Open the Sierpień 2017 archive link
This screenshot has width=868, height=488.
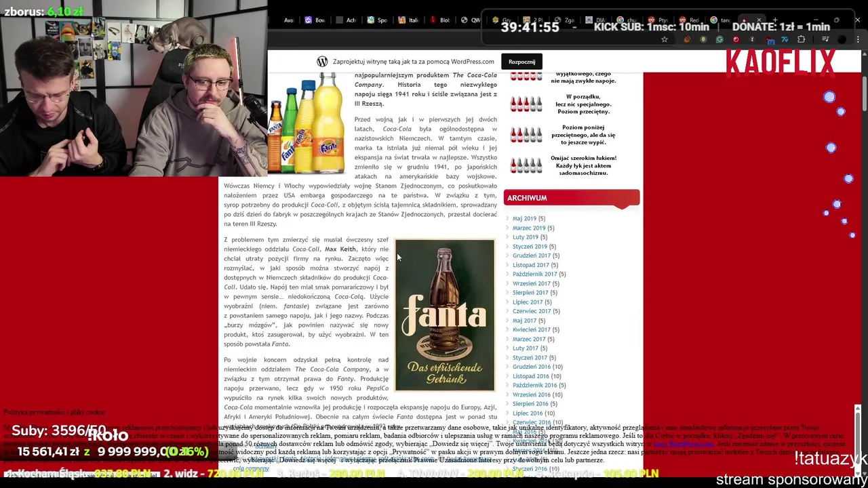530,293
